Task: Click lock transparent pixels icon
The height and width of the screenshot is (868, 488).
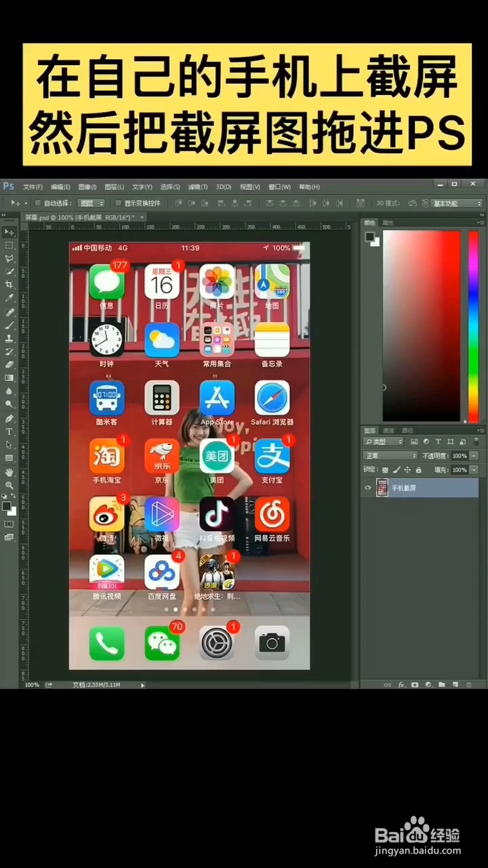Action: tap(385, 469)
